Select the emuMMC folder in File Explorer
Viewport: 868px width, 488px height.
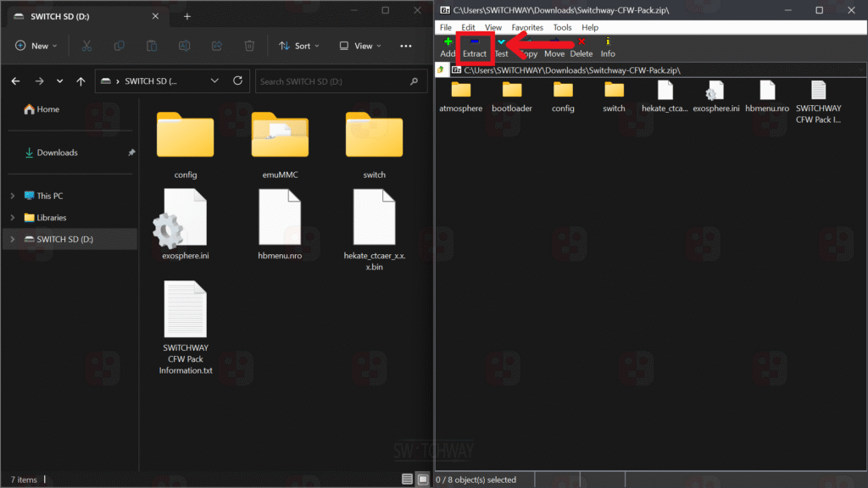point(280,145)
